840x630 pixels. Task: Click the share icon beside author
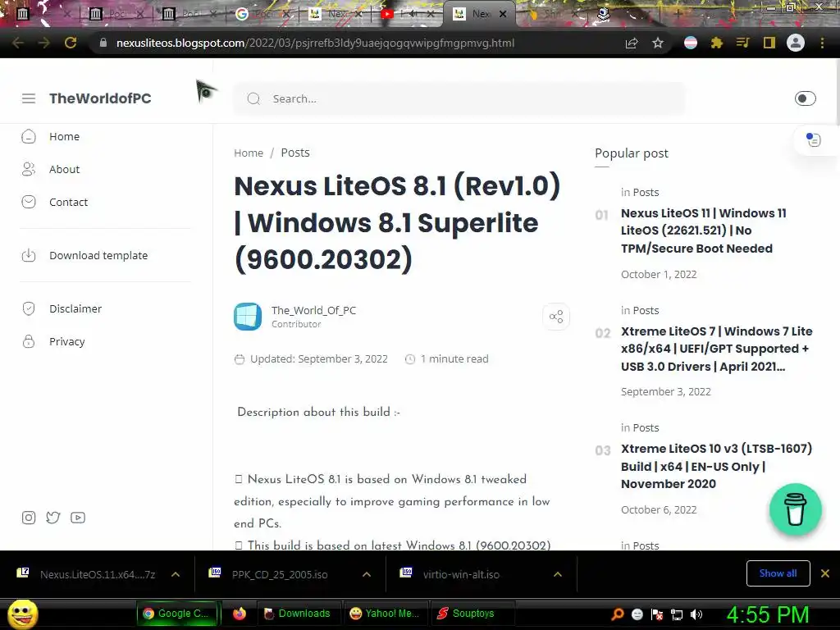click(x=556, y=317)
